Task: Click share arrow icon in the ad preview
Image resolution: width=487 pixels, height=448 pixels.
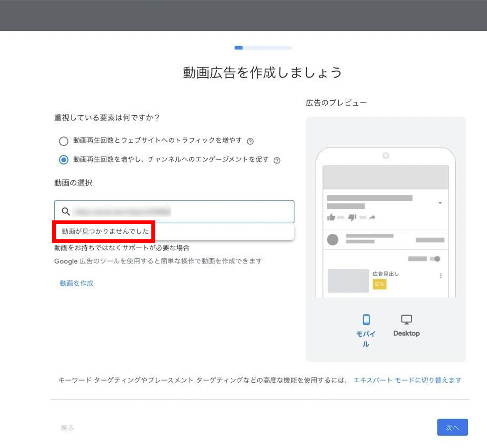Action: (x=372, y=217)
